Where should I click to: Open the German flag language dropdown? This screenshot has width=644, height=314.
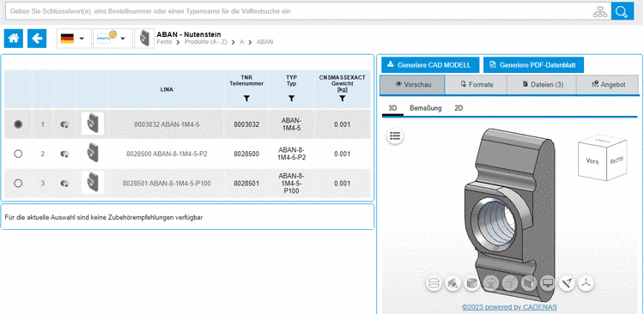[x=74, y=39]
